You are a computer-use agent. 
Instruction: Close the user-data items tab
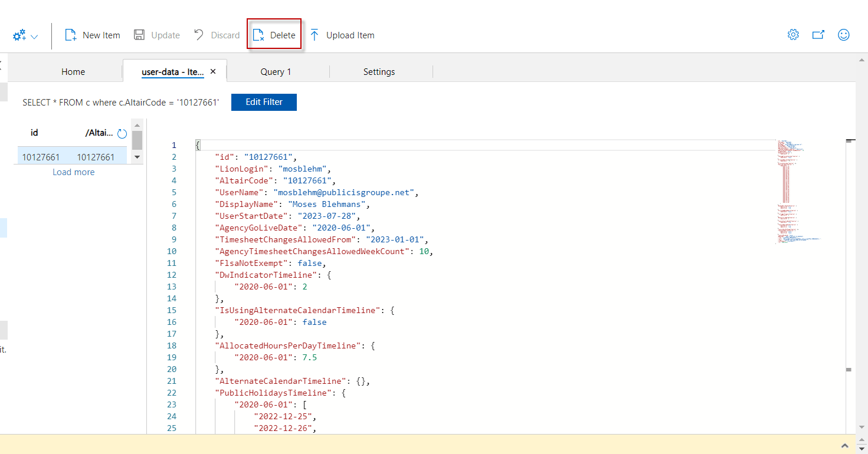(x=212, y=70)
